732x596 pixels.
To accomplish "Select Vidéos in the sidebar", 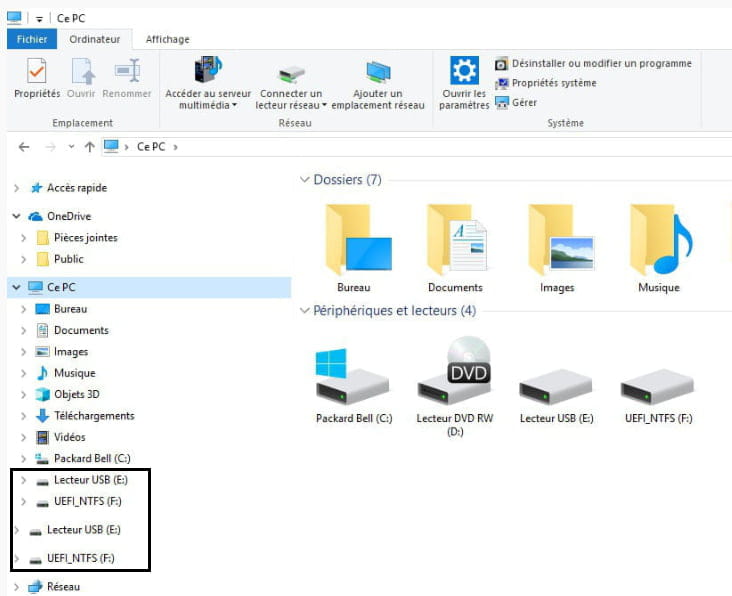I will 70,437.
